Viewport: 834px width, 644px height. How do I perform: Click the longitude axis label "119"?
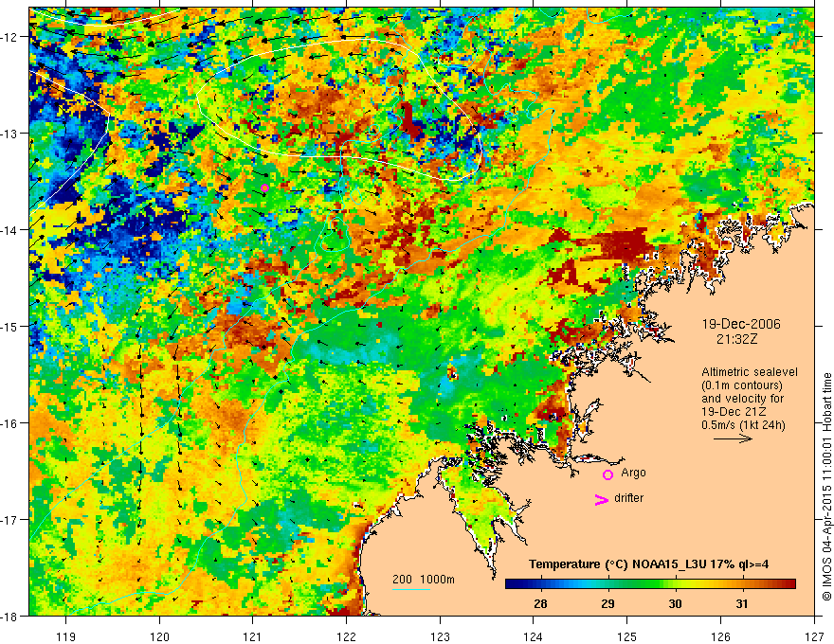tap(66, 636)
